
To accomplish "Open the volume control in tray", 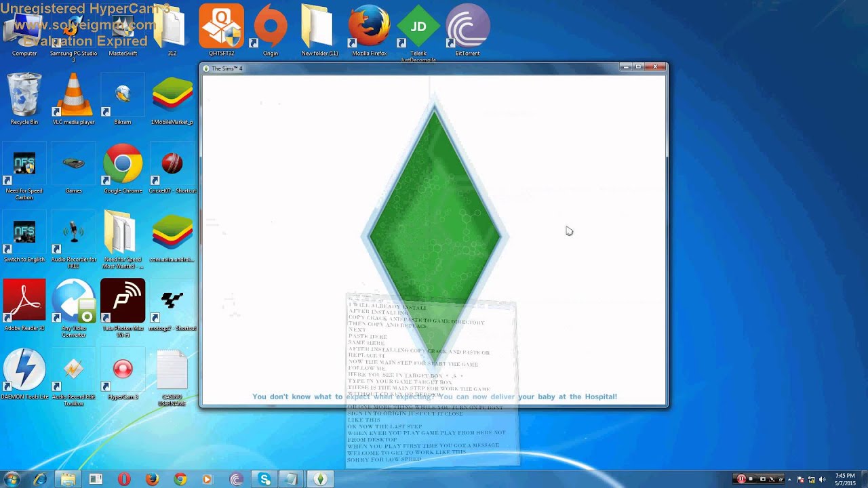I will [x=822, y=479].
